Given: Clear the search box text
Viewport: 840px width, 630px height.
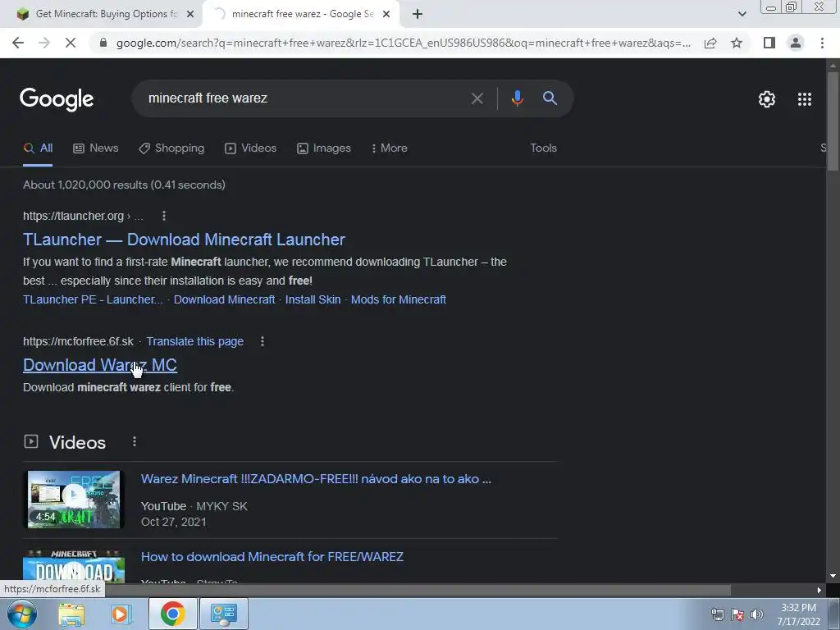Looking at the screenshot, I should pyautogui.click(x=477, y=98).
